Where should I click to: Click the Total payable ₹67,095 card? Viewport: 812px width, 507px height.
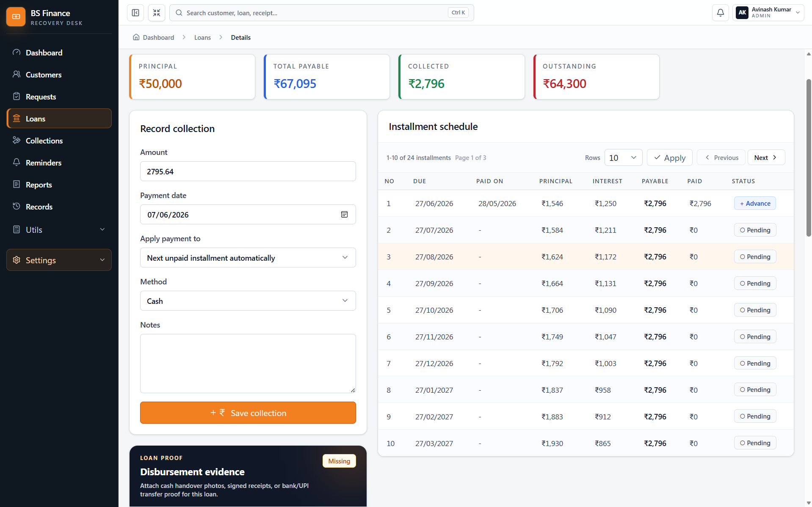[x=326, y=77]
